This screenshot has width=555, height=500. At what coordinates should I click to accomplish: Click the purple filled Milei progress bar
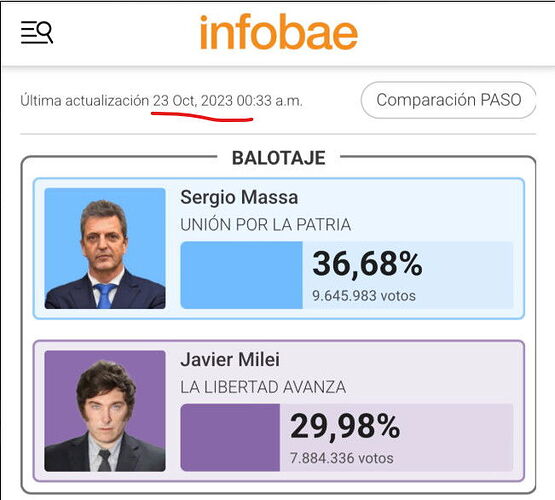pyautogui.click(x=230, y=437)
